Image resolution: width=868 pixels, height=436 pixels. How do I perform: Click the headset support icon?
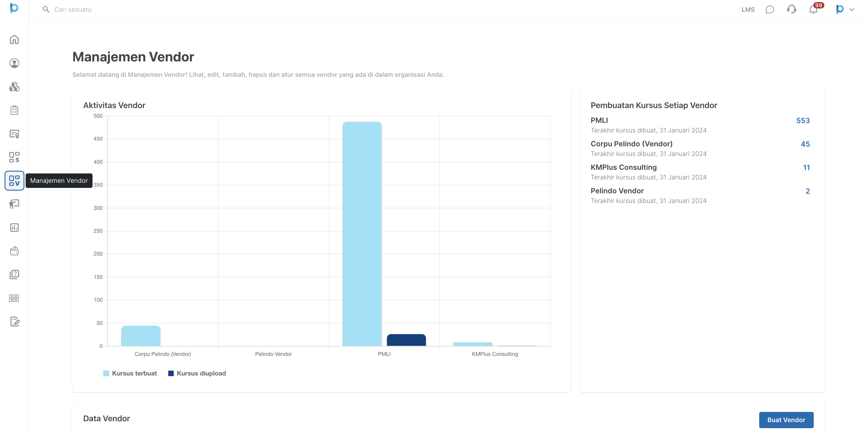coord(791,9)
